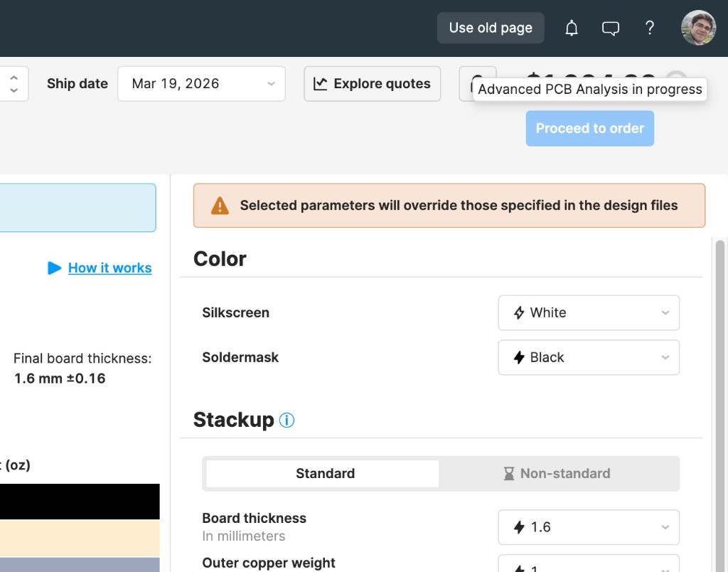
Task: Click the quantity stepper arrows
Action: tap(14, 83)
